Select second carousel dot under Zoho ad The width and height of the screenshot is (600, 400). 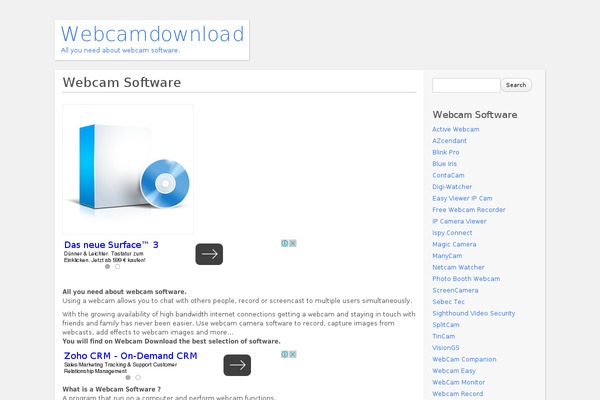click(x=138, y=377)
